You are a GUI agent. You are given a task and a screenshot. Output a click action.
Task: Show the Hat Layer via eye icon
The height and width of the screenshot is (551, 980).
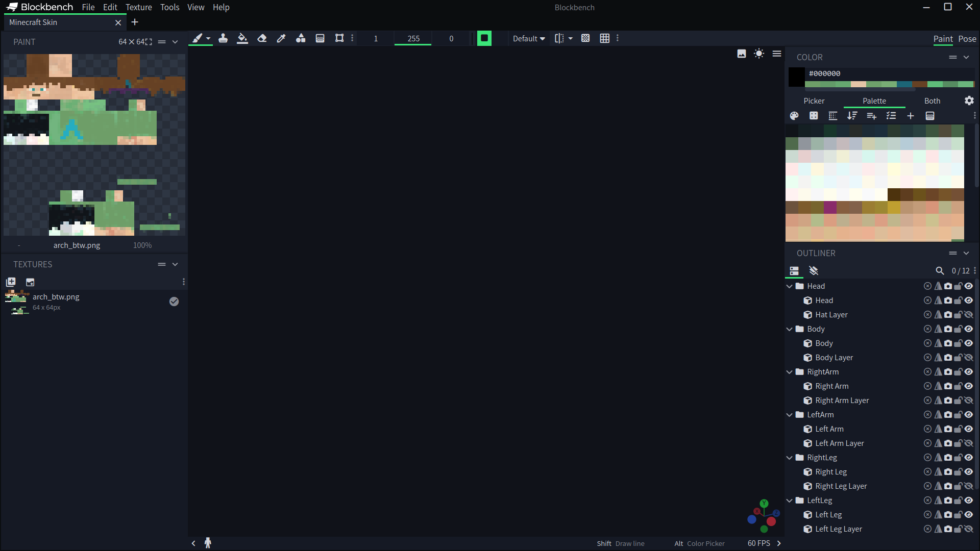pos(969,315)
